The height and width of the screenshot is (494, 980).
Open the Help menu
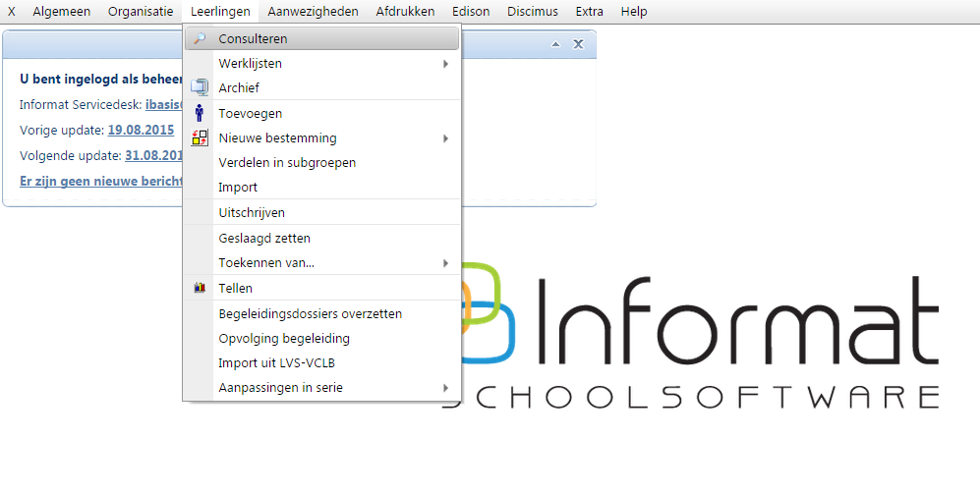634,11
